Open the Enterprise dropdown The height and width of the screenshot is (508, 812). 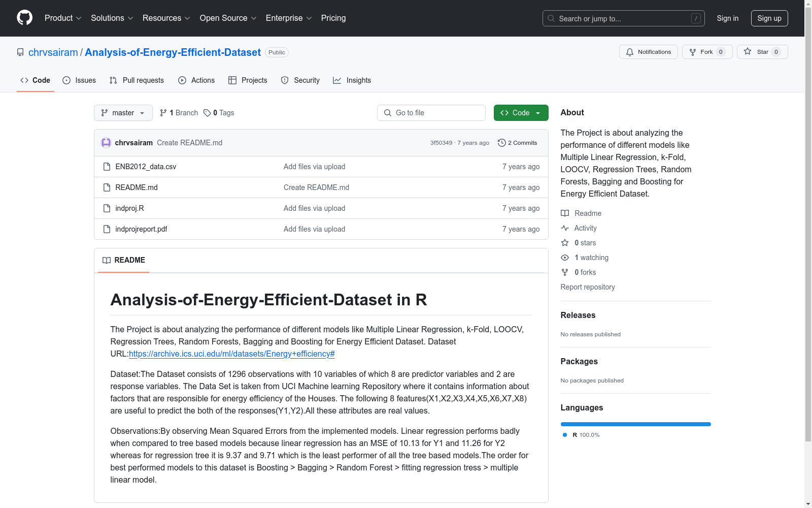click(x=289, y=18)
